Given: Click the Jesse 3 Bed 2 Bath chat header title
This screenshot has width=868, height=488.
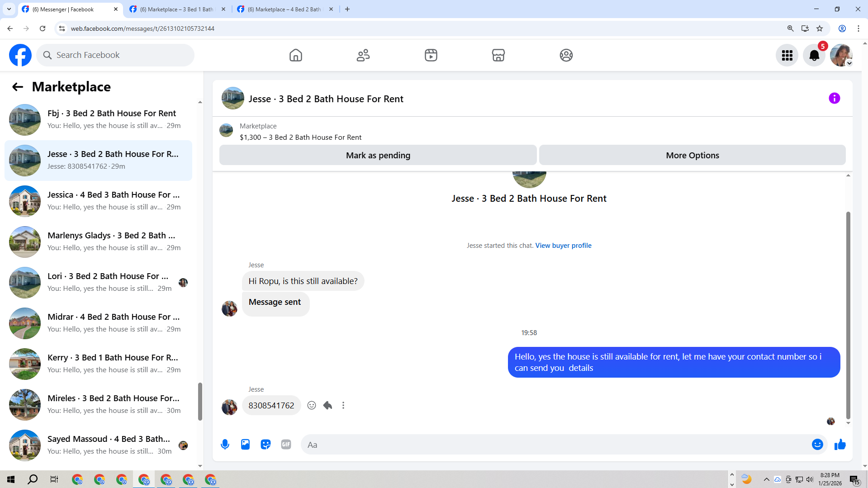Looking at the screenshot, I should (326, 99).
